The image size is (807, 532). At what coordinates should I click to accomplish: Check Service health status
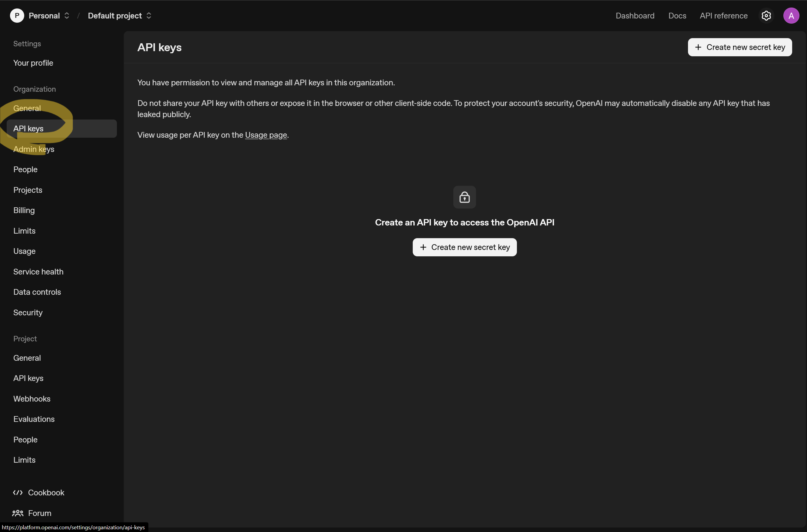(x=38, y=272)
